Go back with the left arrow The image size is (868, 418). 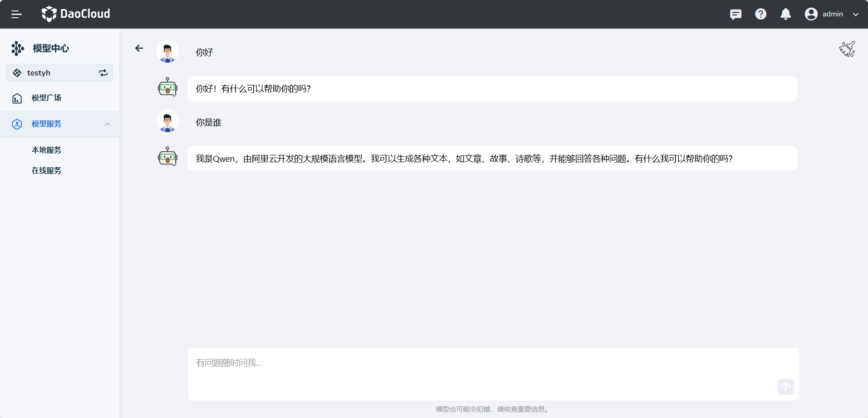[x=139, y=48]
